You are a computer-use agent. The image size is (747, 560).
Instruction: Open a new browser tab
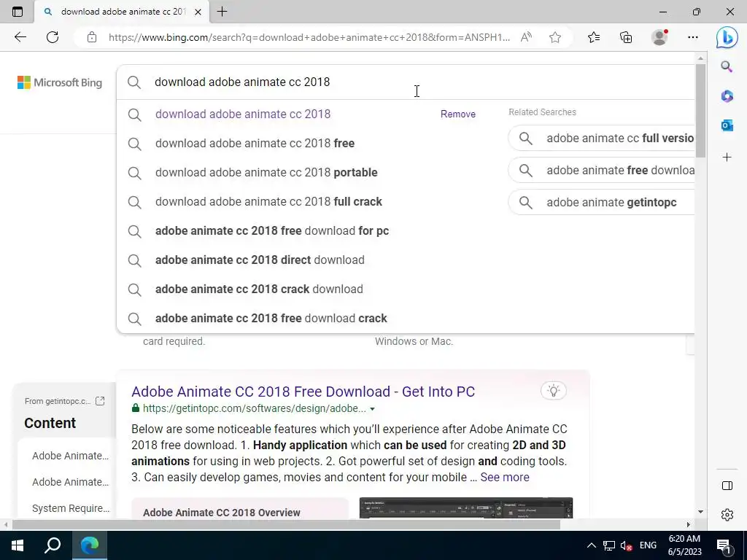click(222, 12)
